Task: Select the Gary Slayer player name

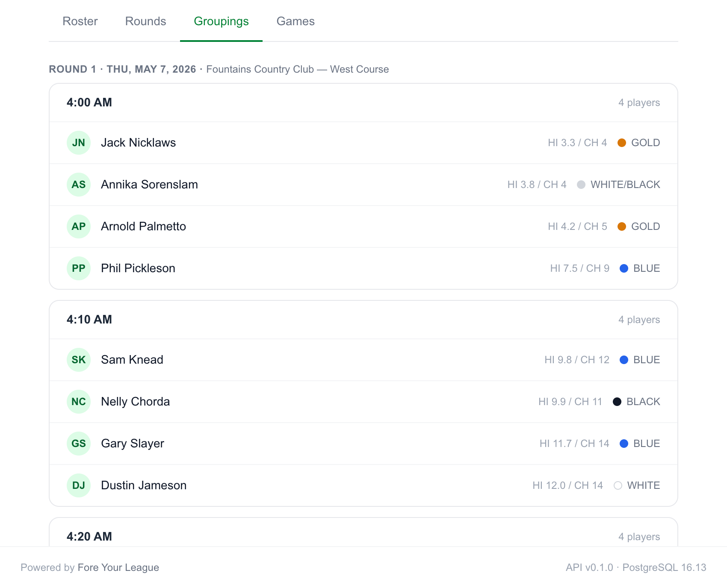Action: click(x=133, y=444)
